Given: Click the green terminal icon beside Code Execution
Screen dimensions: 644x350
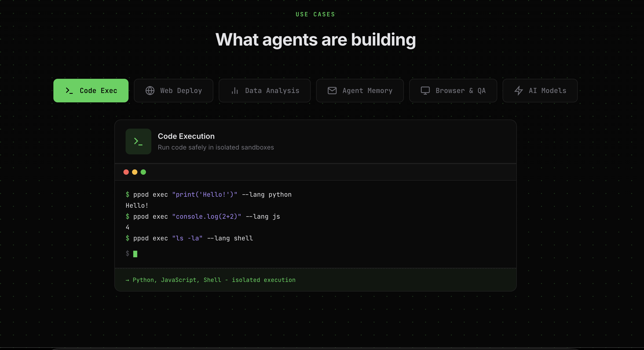Looking at the screenshot, I should (x=138, y=142).
